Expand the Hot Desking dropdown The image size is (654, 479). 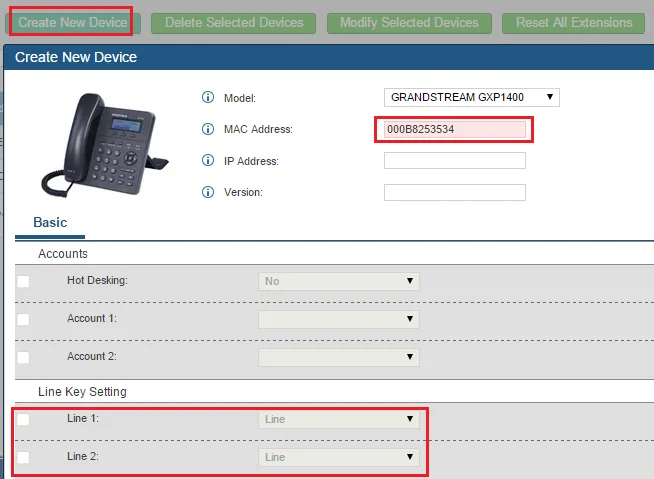[338, 282]
